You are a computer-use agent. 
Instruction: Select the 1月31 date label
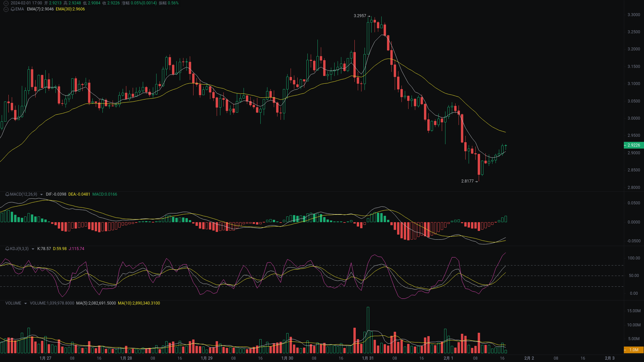368,358
